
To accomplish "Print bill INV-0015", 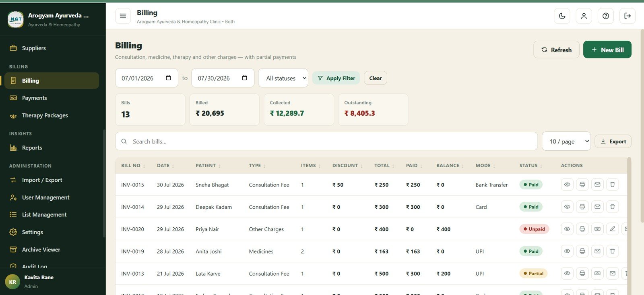I will [x=582, y=185].
